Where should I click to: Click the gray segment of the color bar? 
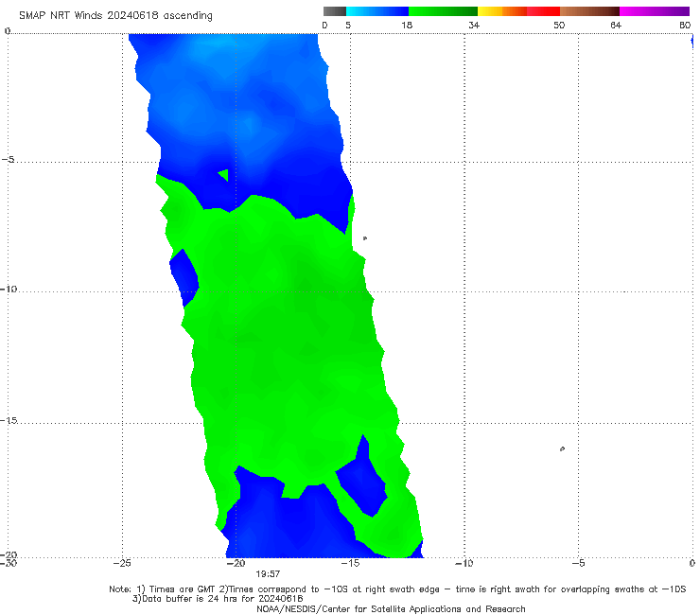(x=335, y=11)
